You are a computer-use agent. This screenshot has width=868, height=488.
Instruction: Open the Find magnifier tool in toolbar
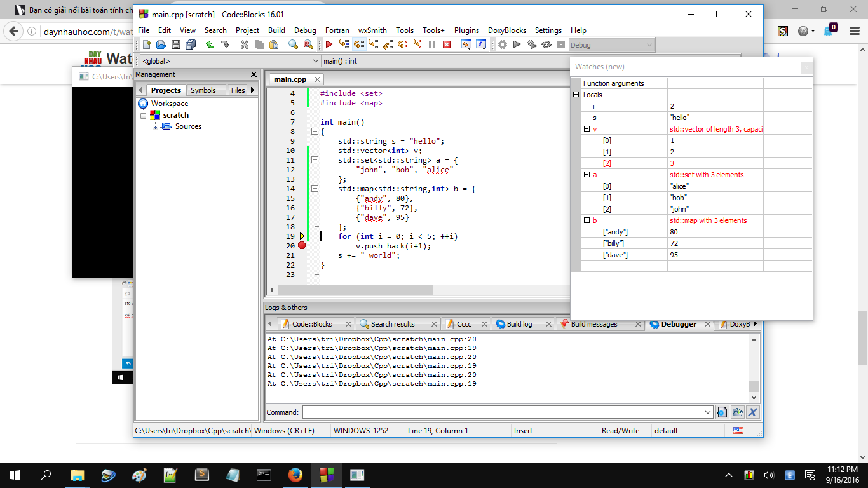293,44
